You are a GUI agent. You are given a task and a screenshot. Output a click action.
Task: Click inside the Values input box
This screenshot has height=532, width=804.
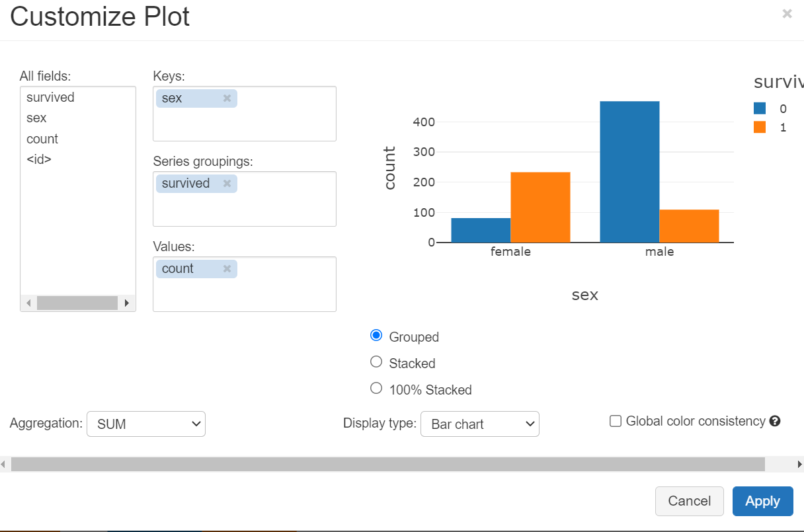tap(245, 284)
